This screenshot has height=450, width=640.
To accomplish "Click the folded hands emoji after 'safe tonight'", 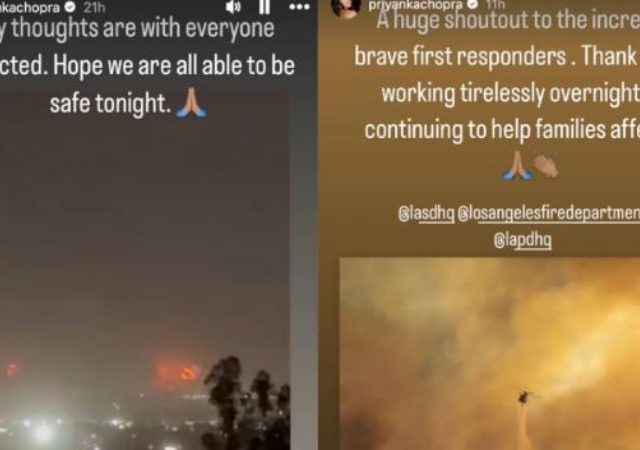I will point(191,104).
